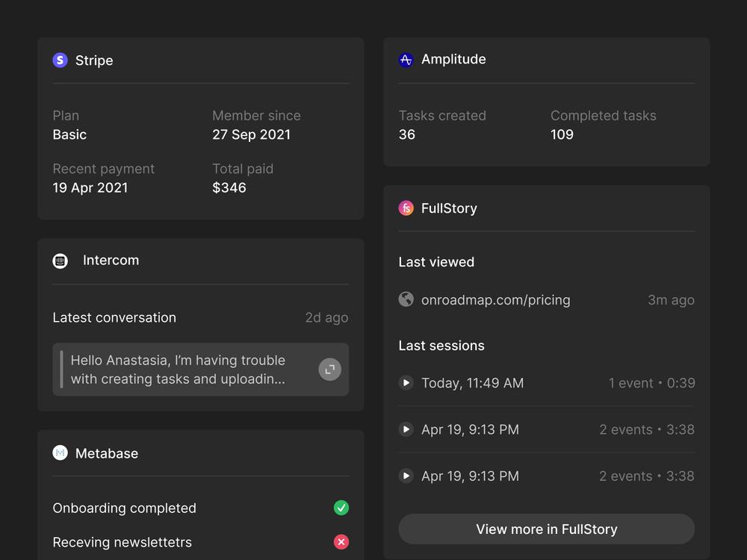This screenshot has width=747, height=560.
Task: Click the Plan label in Stripe card
Action: click(66, 116)
